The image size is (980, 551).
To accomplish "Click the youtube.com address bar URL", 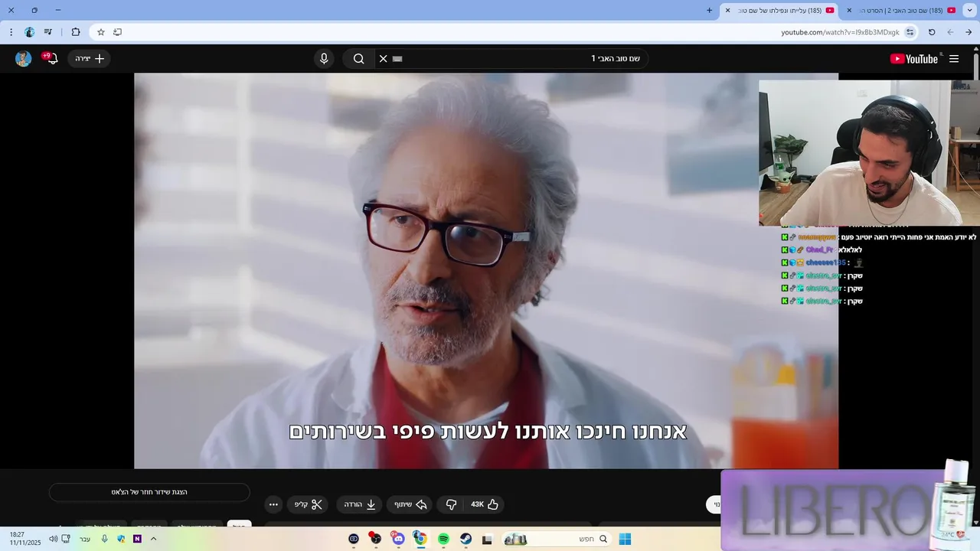I will 840,32.
